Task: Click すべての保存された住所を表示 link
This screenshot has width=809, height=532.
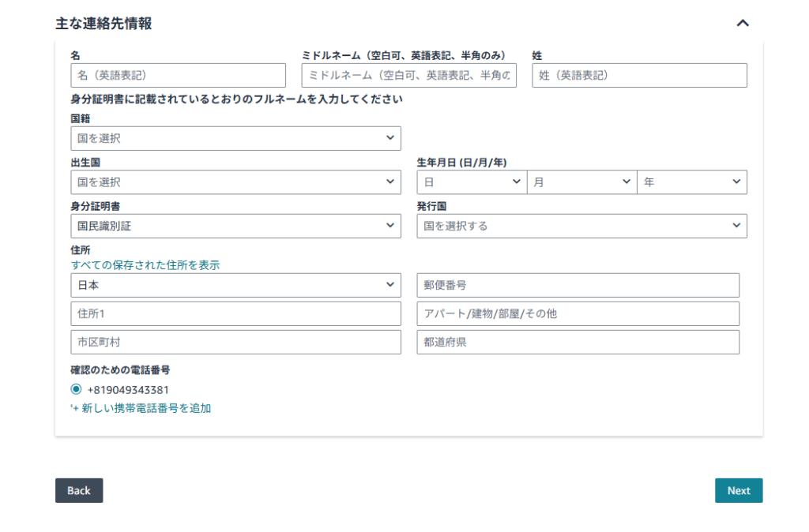Action: (x=145, y=265)
